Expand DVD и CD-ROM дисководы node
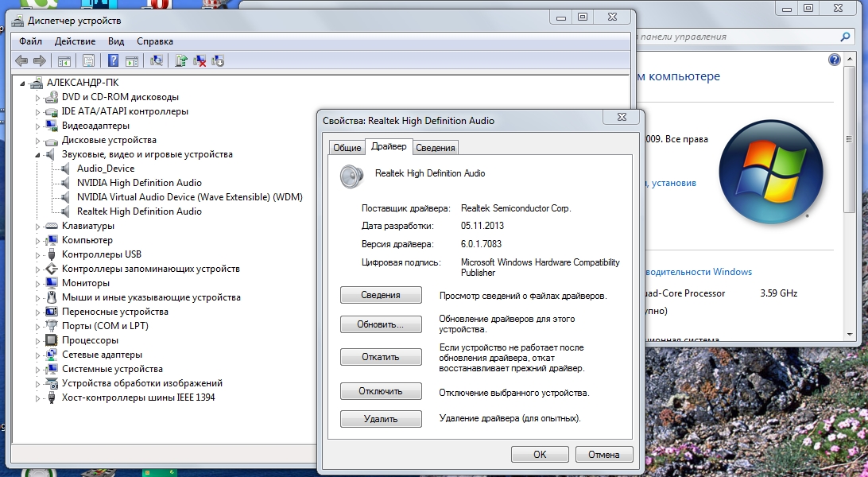 [37, 98]
